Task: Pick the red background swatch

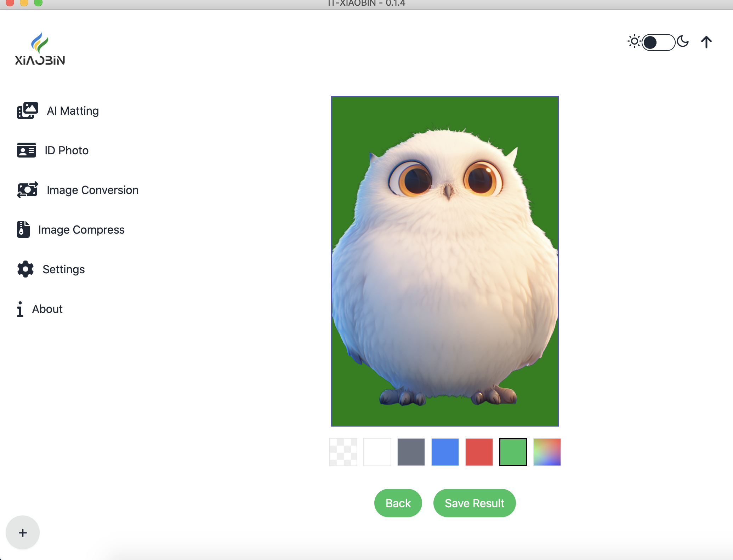Action: [x=479, y=452]
